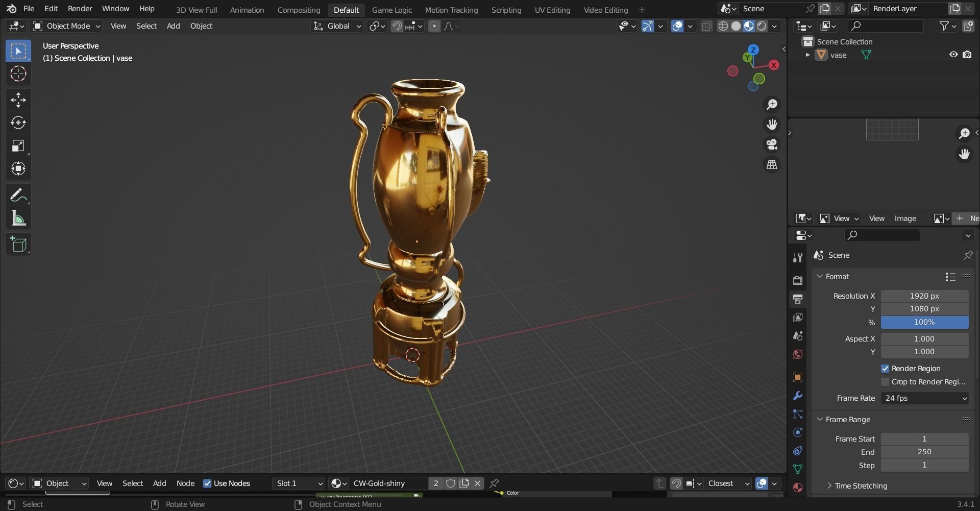The width and height of the screenshot is (980, 511).
Task: Open the Render properties tab
Action: click(x=798, y=280)
